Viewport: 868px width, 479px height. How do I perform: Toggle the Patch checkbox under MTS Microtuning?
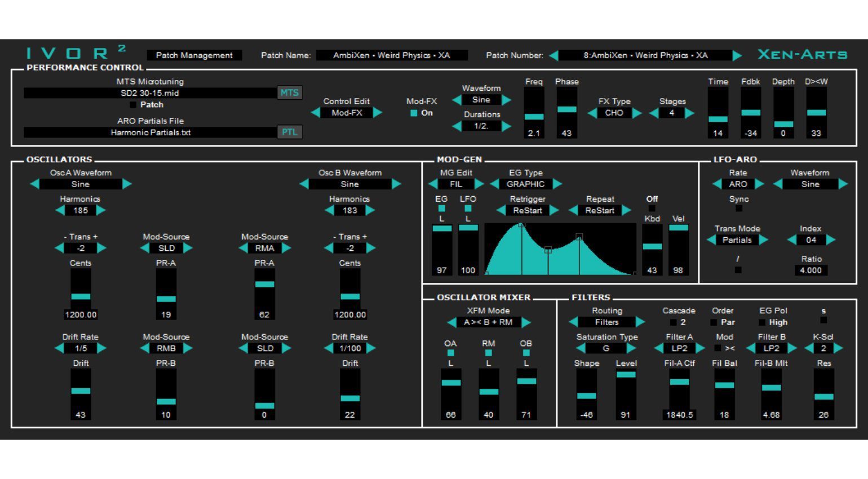pos(133,105)
